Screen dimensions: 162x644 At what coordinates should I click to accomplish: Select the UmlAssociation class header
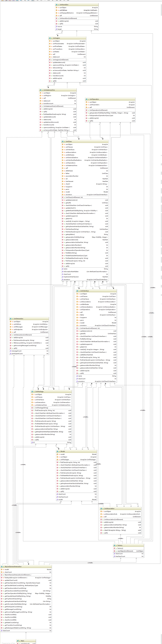coord(121,509)
